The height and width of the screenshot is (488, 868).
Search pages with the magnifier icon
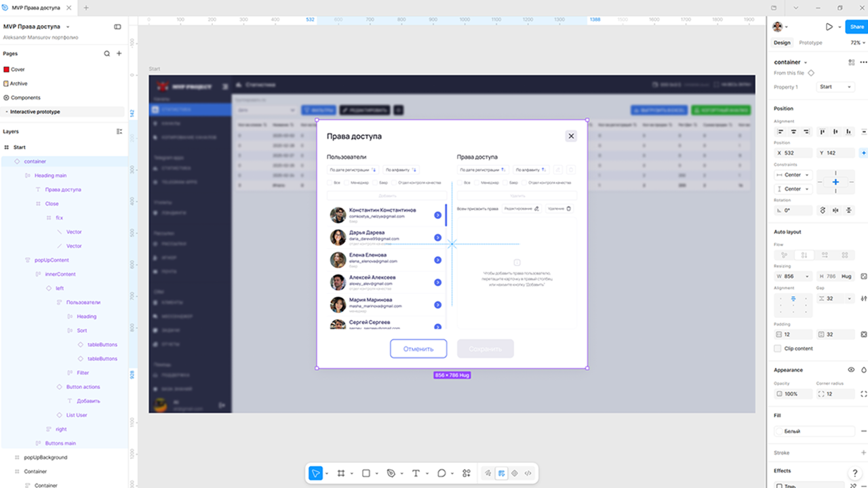click(106, 54)
